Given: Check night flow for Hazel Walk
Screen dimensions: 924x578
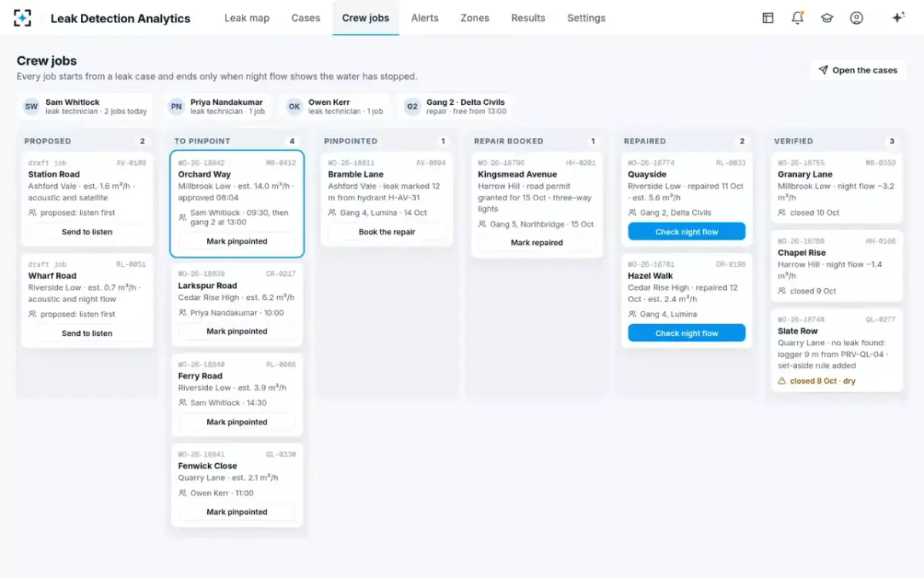Looking at the screenshot, I should [x=687, y=334].
